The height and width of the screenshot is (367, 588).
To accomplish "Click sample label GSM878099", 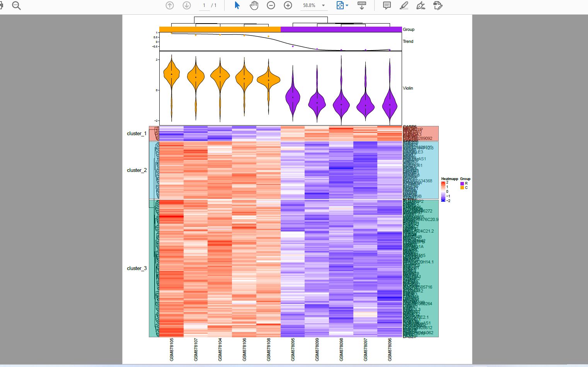I will click(x=317, y=350).
